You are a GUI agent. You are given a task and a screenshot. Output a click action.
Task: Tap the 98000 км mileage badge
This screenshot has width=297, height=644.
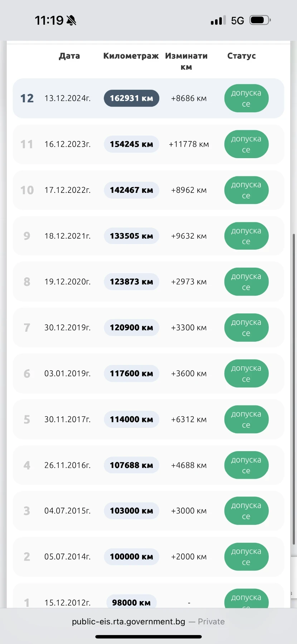pos(131,602)
